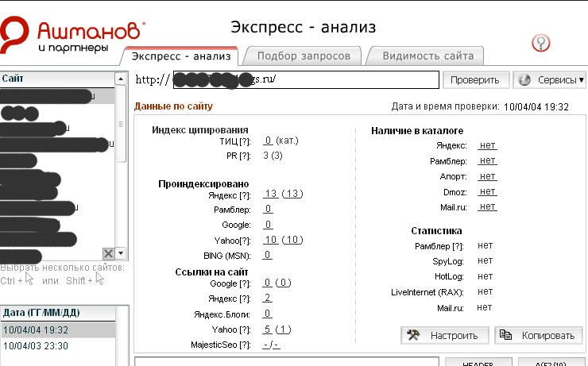Select the 10/04/03 23:30 date entry

[58, 345]
